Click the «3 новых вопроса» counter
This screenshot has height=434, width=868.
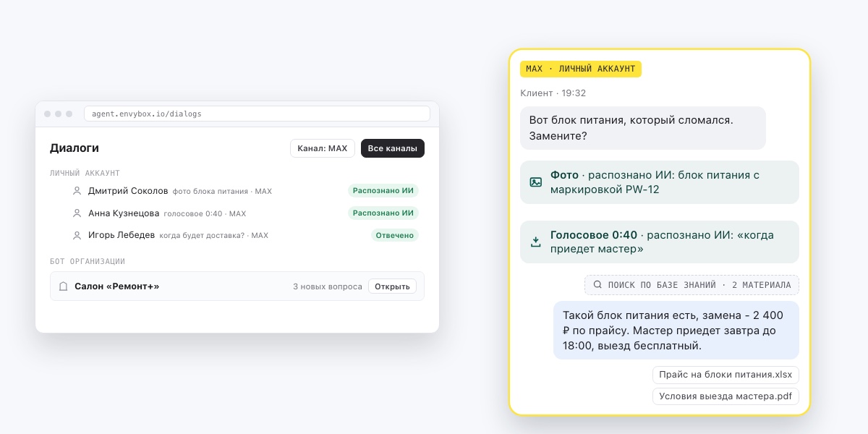328,286
